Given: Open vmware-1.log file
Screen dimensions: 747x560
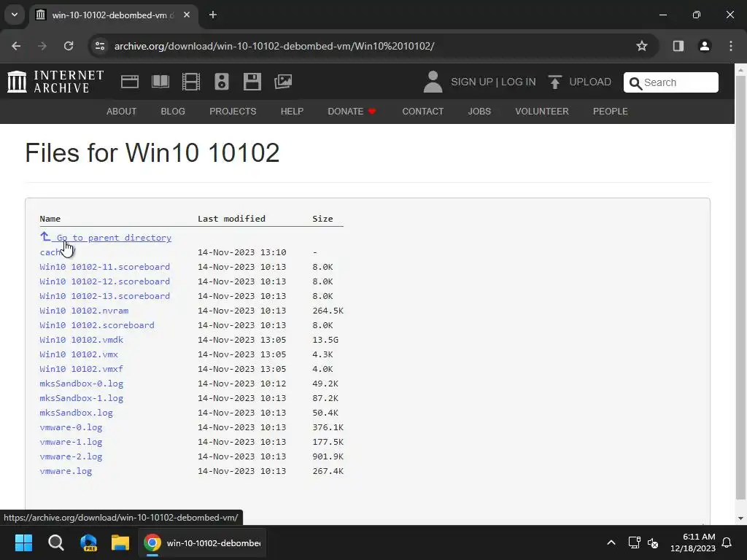Looking at the screenshot, I should tap(71, 442).
